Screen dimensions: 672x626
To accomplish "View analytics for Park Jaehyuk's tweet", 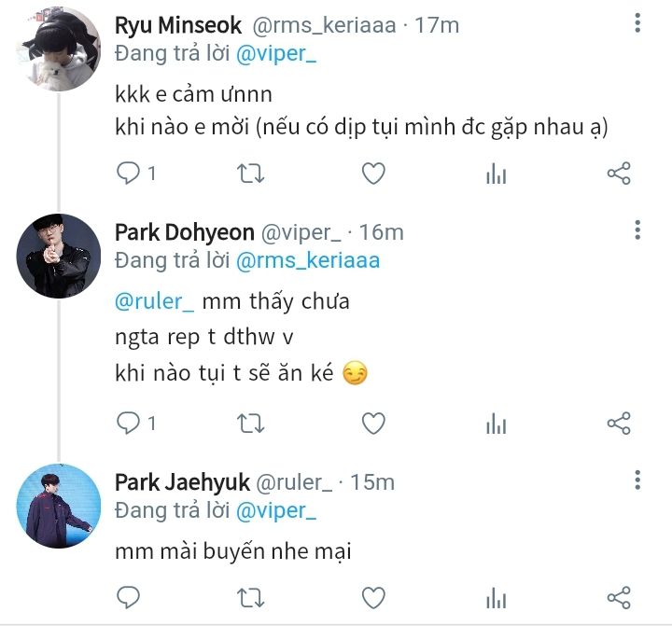I will [496, 597].
